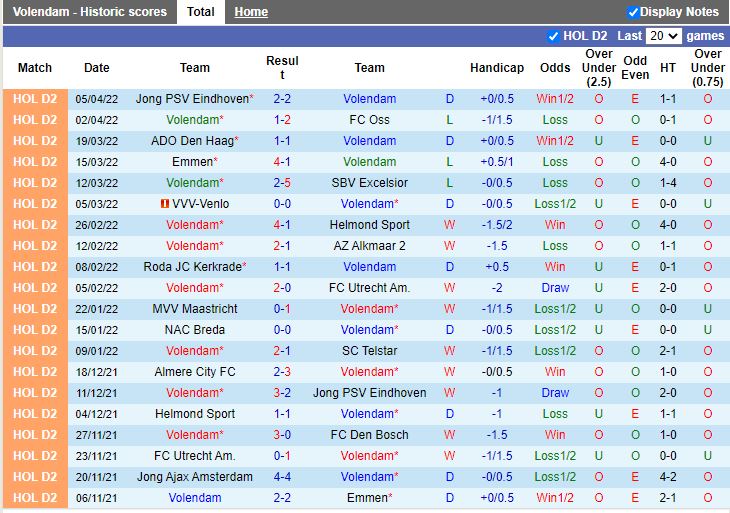Open Roda JC Kerkrade team link
The image size is (730, 513).
[x=192, y=267]
